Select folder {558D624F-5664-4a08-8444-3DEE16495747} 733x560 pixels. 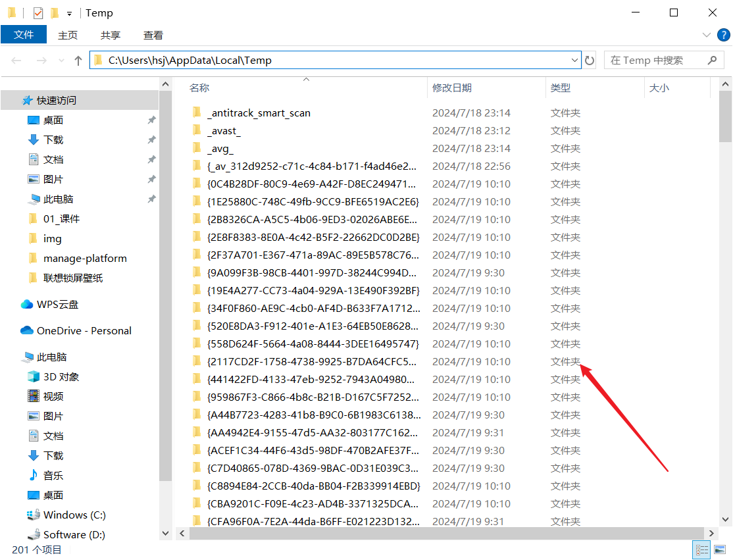tap(313, 344)
